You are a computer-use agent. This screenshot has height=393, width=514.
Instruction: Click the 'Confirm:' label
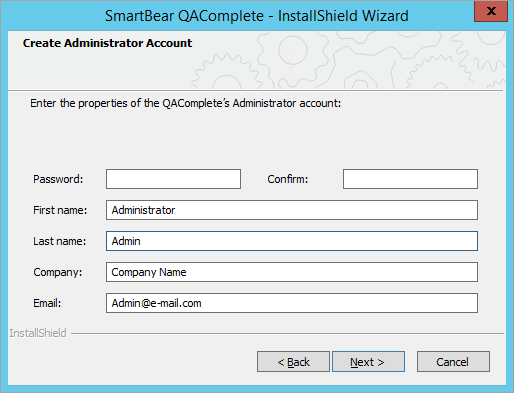(x=288, y=179)
